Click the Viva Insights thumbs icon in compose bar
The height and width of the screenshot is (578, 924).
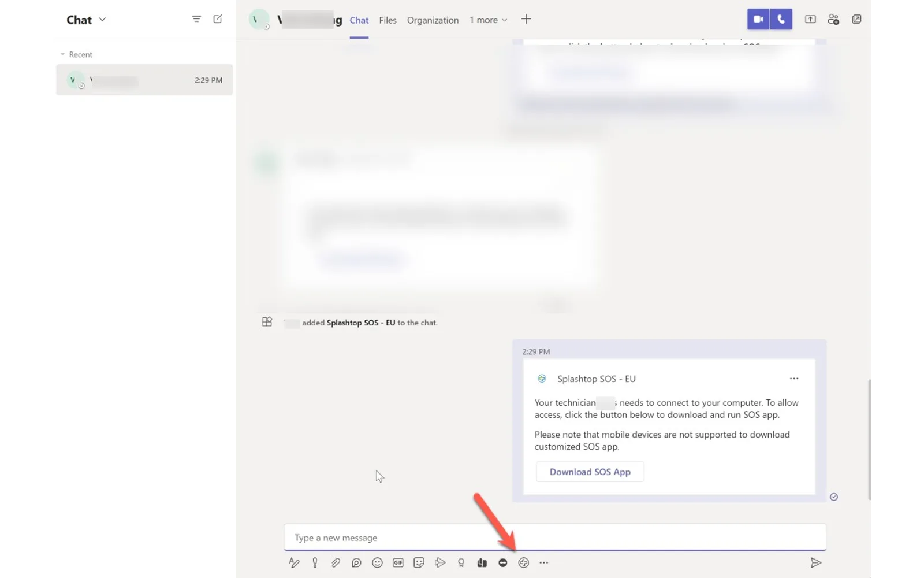(x=482, y=562)
